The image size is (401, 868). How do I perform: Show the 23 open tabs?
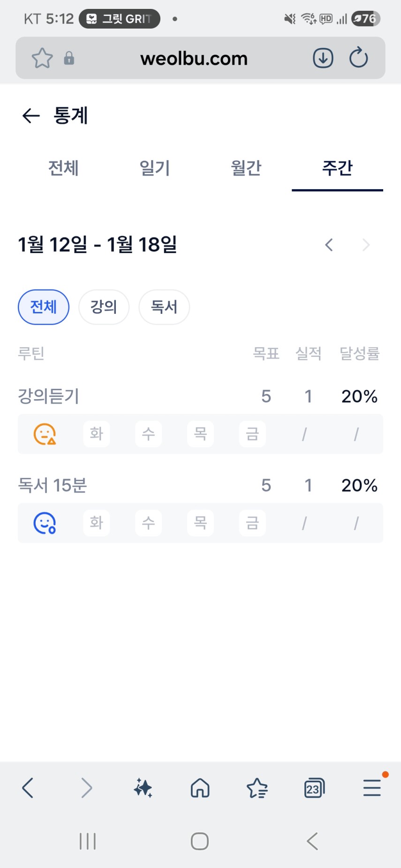pyautogui.click(x=314, y=788)
